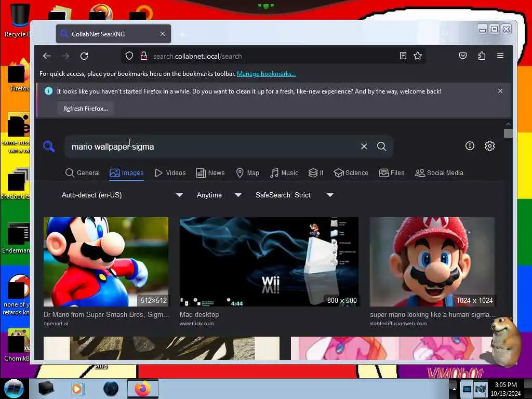
Task: Open the black box taskbar icon
Action: click(46, 389)
